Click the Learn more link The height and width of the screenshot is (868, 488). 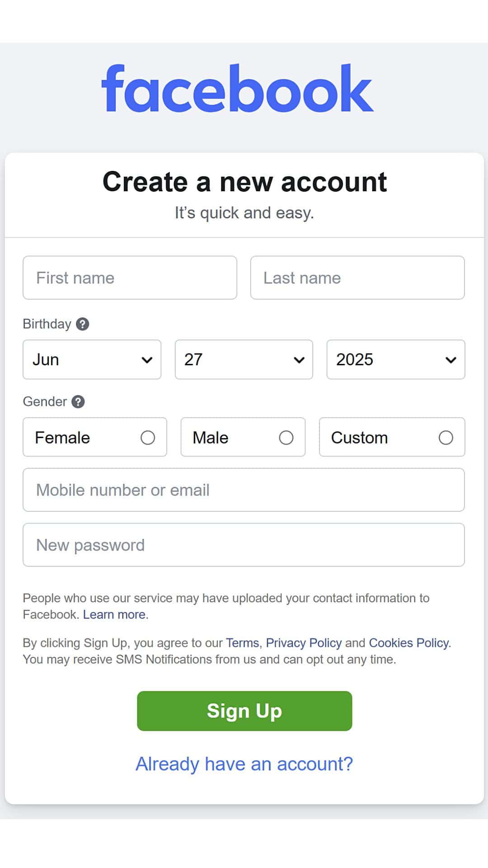tap(114, 614)
